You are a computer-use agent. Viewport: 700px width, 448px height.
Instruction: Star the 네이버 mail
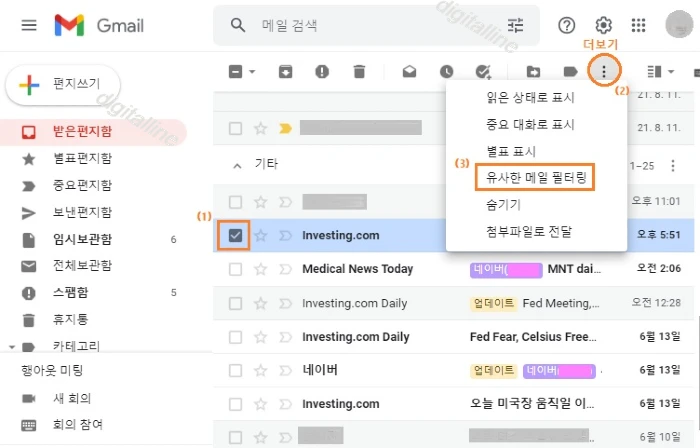coord(260,370)
